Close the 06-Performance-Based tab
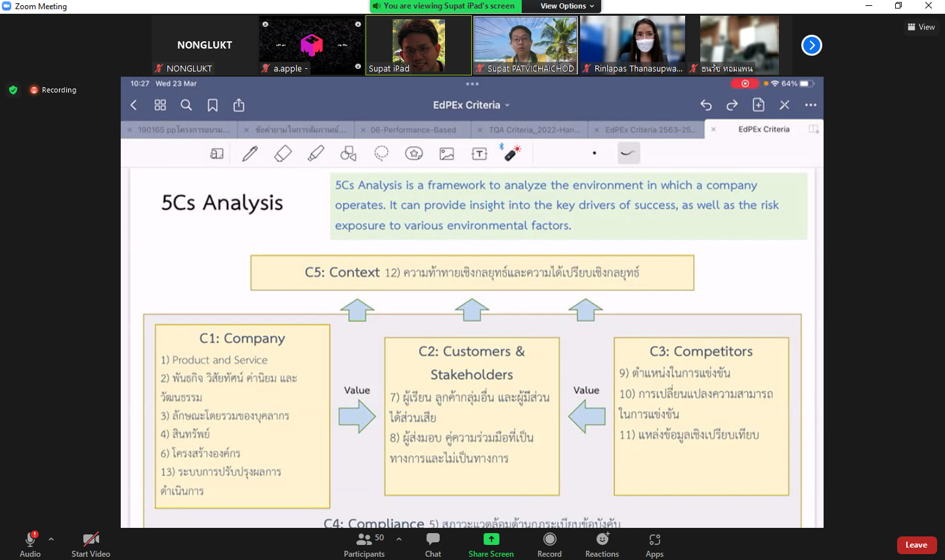 (x=363, y=130)
